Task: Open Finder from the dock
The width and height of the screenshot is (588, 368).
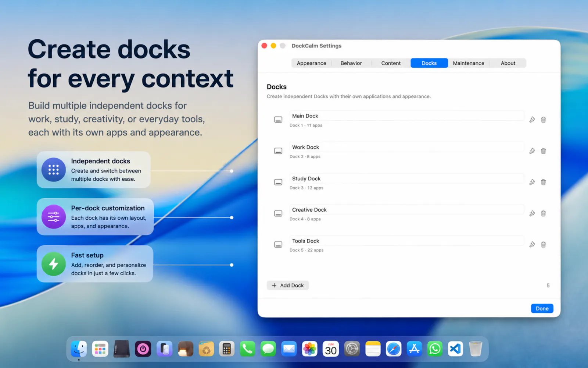Action: pyautogui.click(x=79, y=348)
